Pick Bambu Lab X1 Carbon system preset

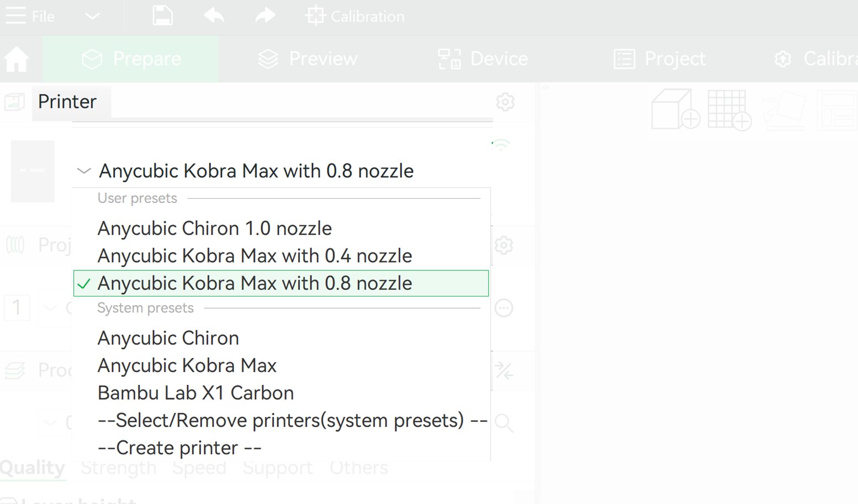click(195, 393)
